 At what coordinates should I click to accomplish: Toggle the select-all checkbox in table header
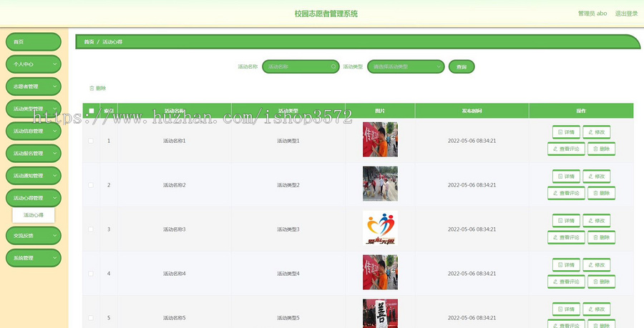91,111
